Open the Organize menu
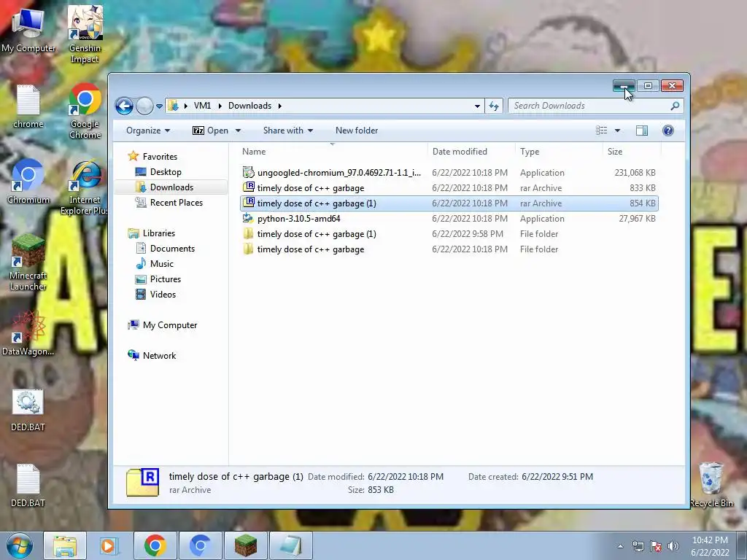 [147, 131]
